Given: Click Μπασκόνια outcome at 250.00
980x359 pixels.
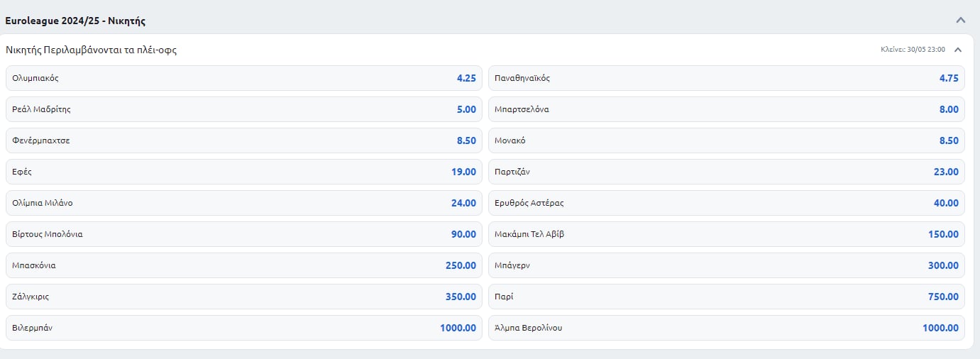Looking at the screenshot, I should [243, 265].
